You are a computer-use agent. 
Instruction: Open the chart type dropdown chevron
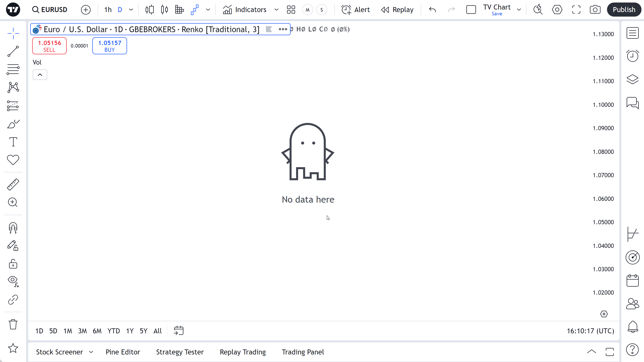tap(208, 10)
